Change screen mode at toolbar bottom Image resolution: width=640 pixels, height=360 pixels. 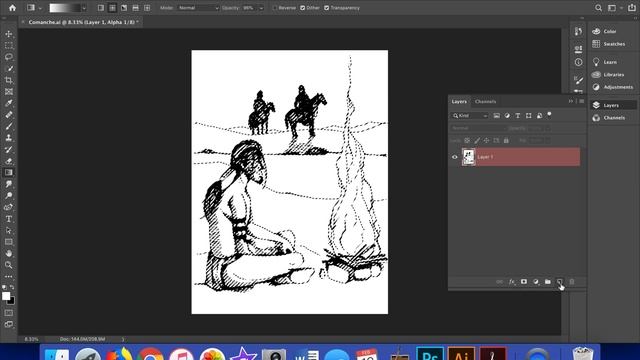point(9,324)
